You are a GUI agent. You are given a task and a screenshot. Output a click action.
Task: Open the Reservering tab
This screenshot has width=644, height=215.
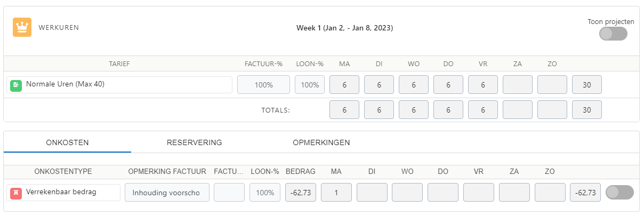click(x=194, y=142)
